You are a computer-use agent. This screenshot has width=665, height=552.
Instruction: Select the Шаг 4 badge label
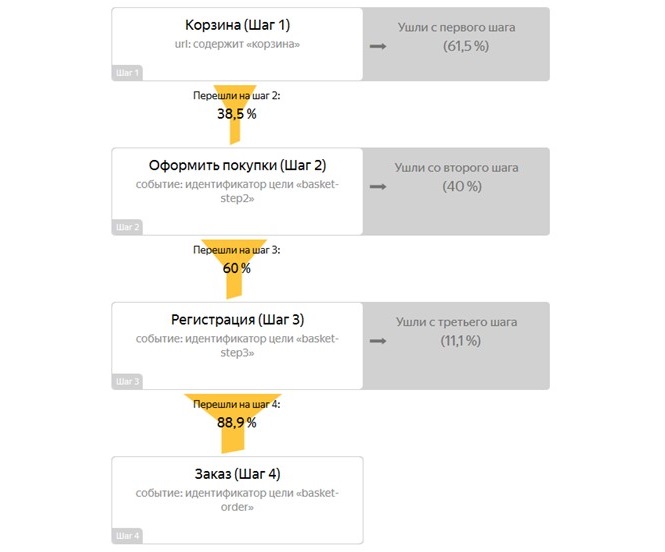tap(127, 536)
